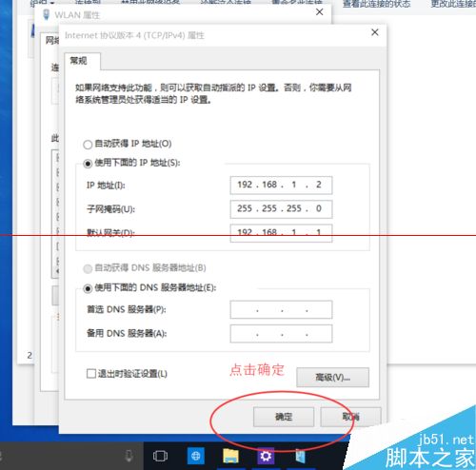Select 自动获得 IP 地址 radio button

[x=88, y=145]
